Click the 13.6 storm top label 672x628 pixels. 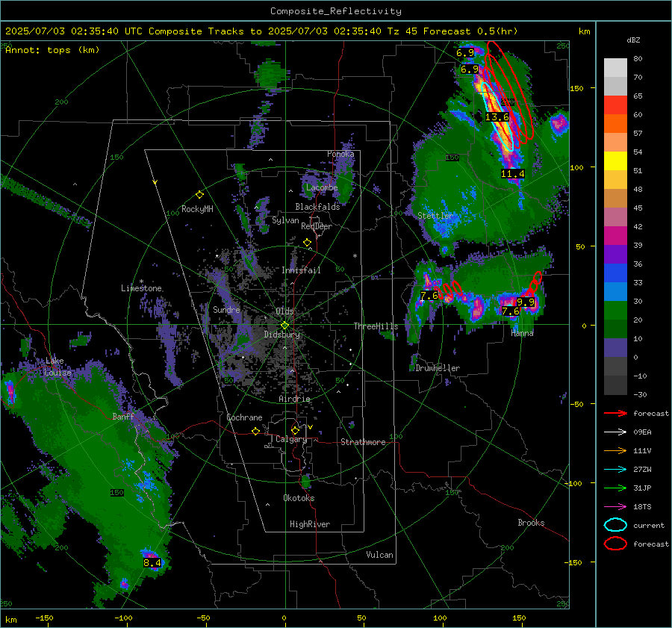coord(497,116)
